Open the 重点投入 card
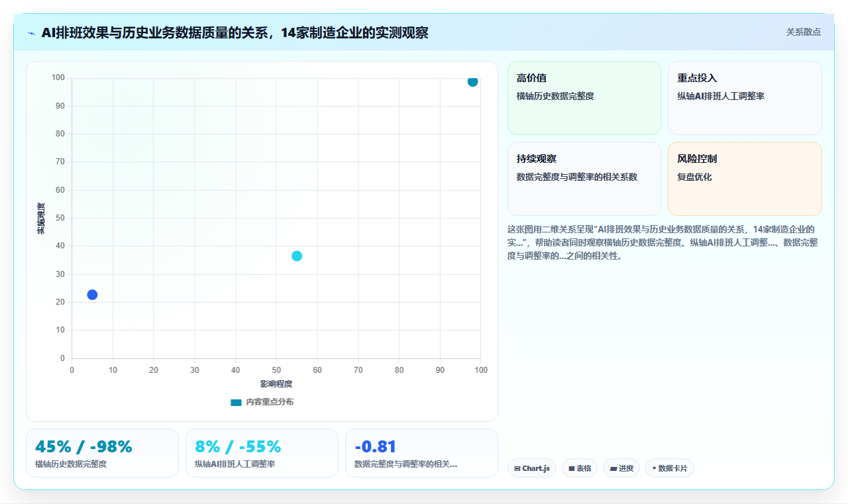The width and height of the screenshot is (848, 504). point(745,98)
